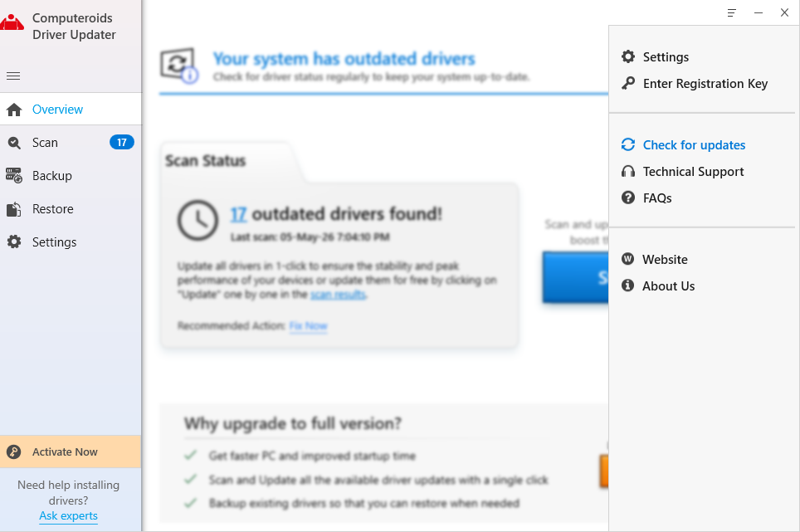
Task: Click the Activate Now button
Action: (x=71, y=451)
